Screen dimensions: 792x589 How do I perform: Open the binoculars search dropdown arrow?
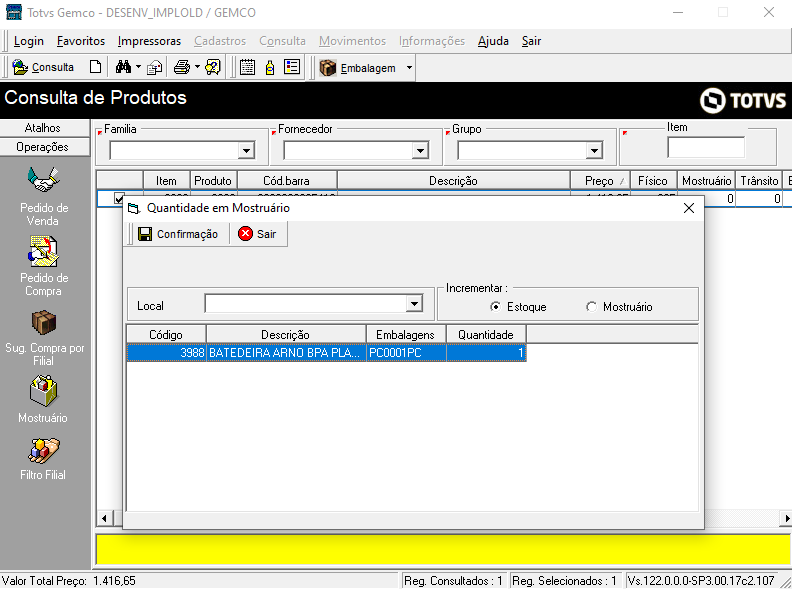[x=138, y=67]
